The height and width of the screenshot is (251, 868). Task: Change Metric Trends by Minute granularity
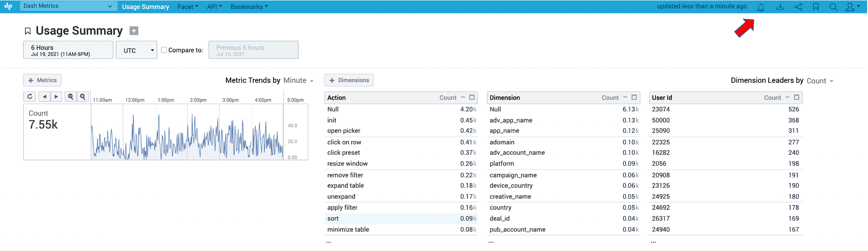pos(298,81)
